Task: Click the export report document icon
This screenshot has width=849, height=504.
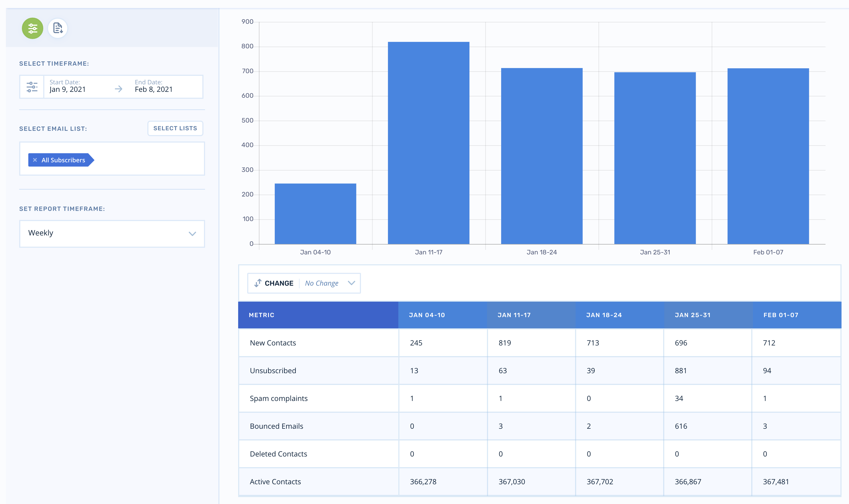Action: point(58,28)
